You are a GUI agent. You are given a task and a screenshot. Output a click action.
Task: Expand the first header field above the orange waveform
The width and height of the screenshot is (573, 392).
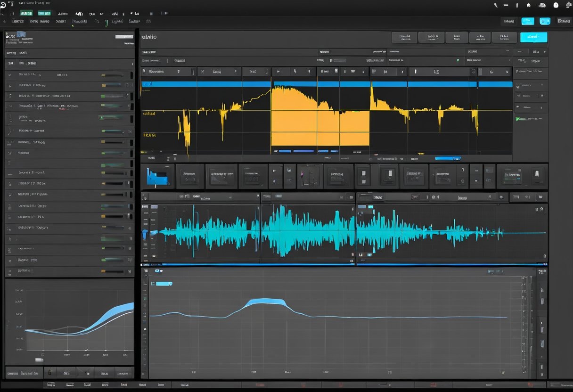pos(167,72)
